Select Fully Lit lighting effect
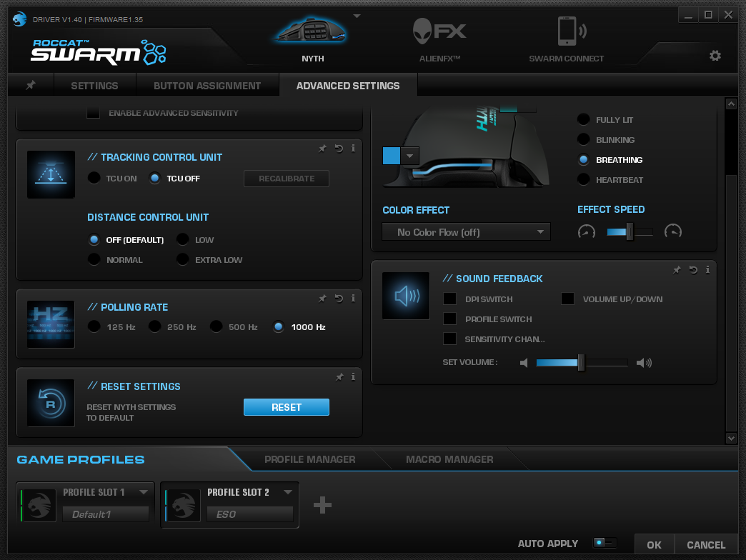Screen dimensions: 746x560 583,119
